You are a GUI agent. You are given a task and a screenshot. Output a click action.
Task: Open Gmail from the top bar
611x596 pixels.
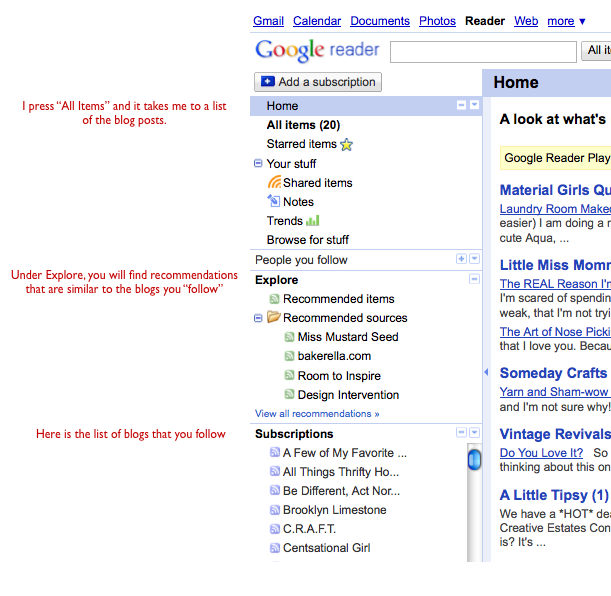pos(268,21)
